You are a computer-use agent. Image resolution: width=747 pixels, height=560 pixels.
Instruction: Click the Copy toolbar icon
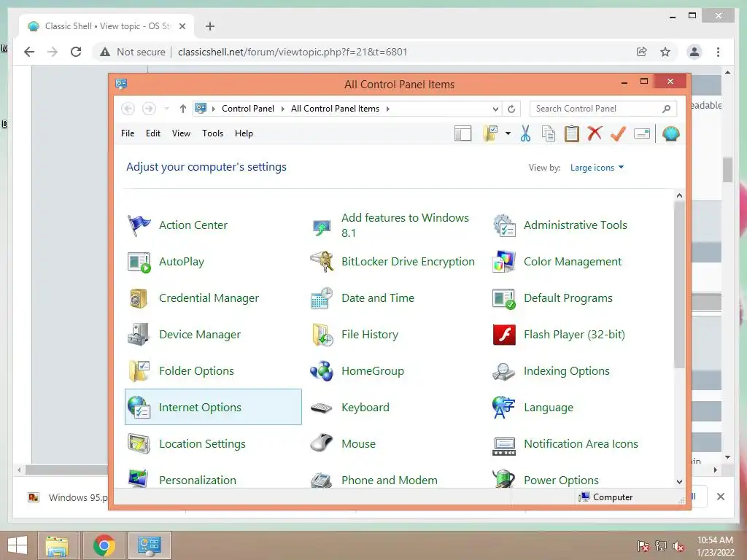[x=549, y=134]
